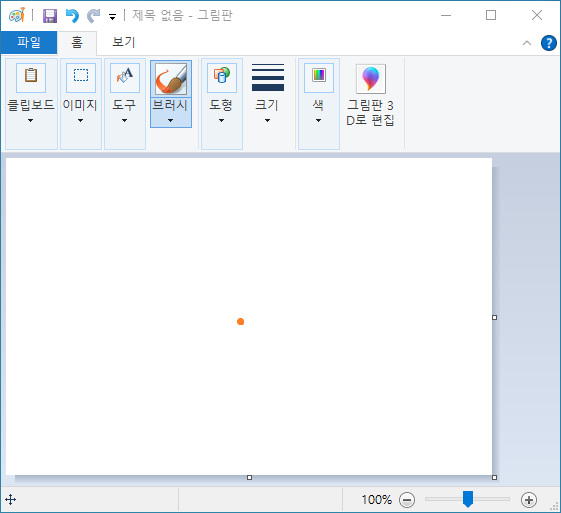The height and width of the screenshot is (513, 561).
Task: Click the 클립보드 clipboard icon
Action: click(x=31, y=78)
